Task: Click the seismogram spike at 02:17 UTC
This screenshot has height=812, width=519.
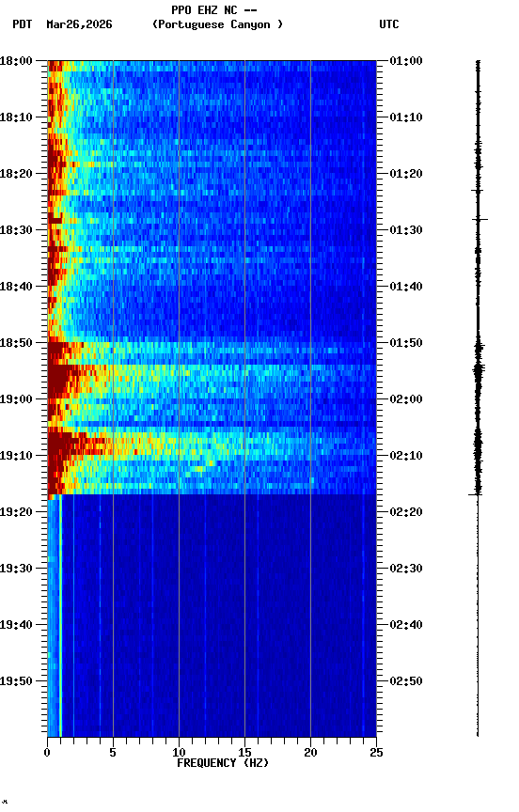Action: coord(476,495)
